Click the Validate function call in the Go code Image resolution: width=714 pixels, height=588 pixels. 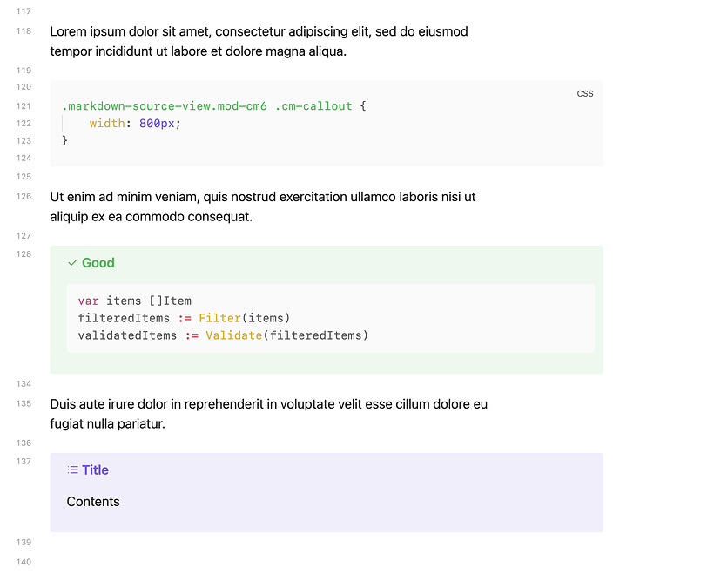(234, 335)
